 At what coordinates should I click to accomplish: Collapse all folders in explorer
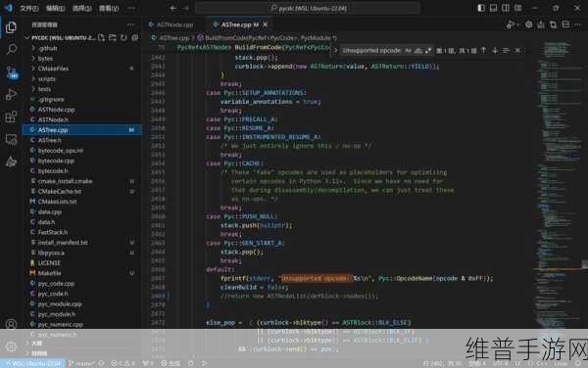tap(134, 38)
